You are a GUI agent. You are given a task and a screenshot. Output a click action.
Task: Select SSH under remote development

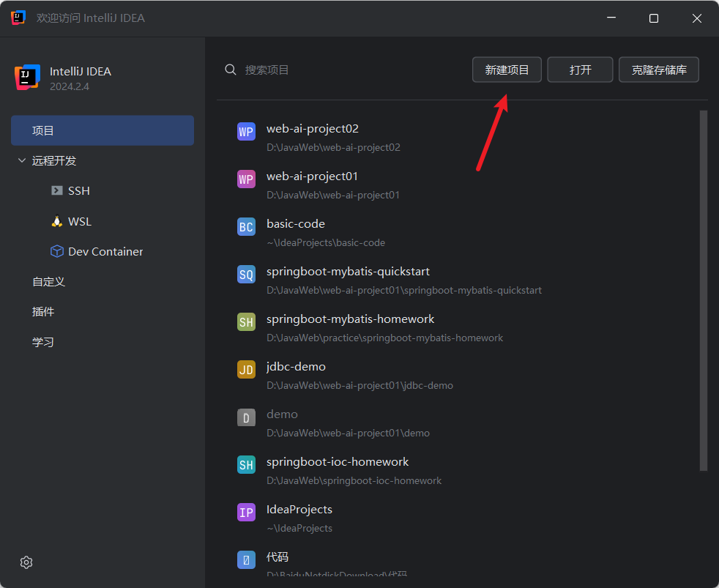tap(79, 191)
